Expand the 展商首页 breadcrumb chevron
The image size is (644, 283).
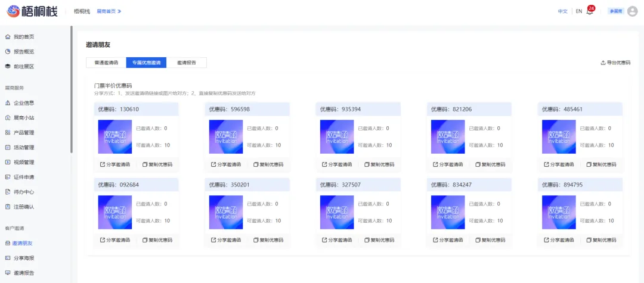point(119,11)
